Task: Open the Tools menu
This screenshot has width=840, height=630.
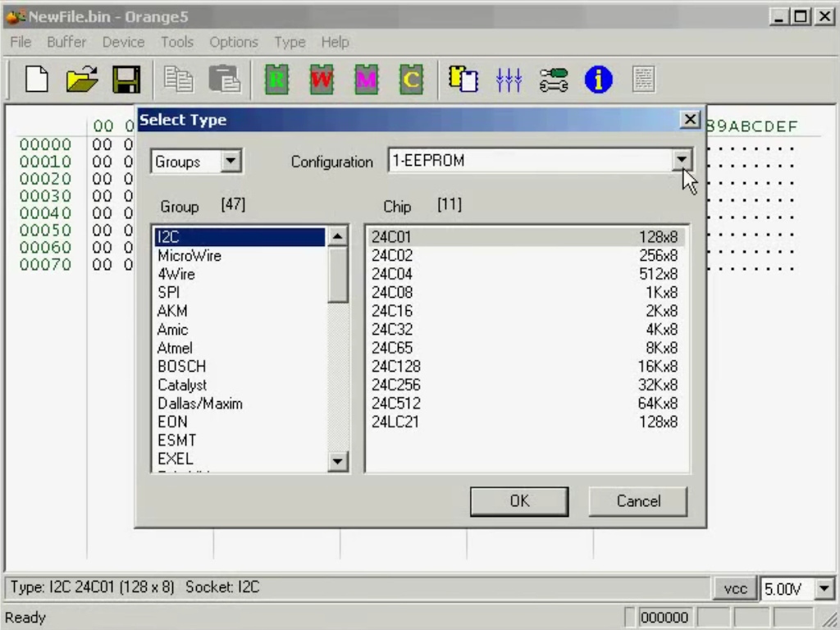Action: [176, 42]
